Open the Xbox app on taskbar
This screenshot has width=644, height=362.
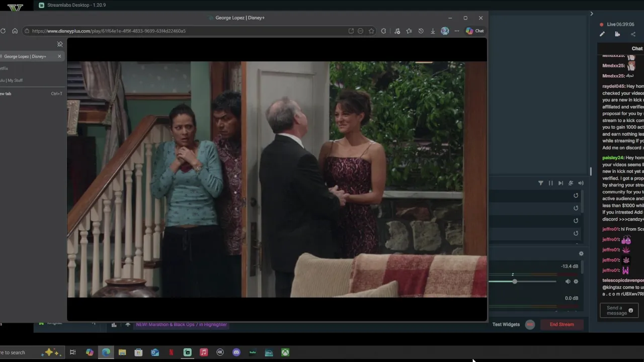tap(285, 352)
